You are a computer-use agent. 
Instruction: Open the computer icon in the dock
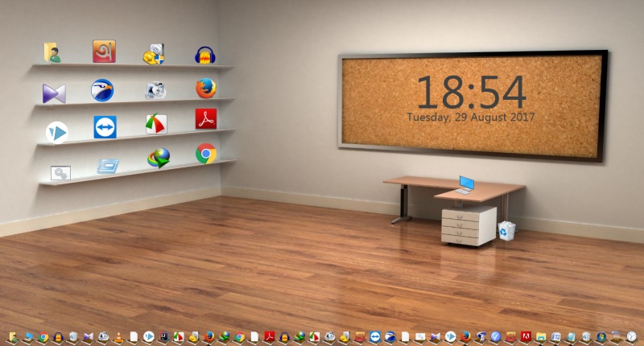pos(28,337)
